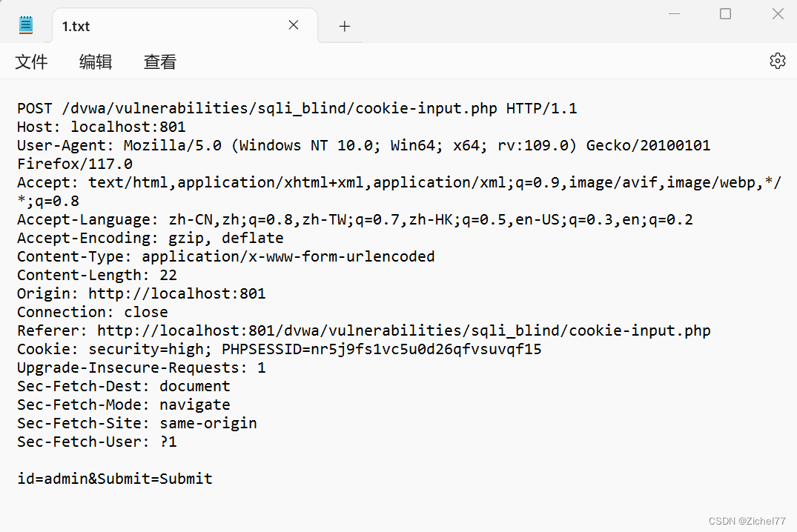The width and height of the screenshot is (797, 532).
Task: Open the 文件 menu
Action: 31,62
